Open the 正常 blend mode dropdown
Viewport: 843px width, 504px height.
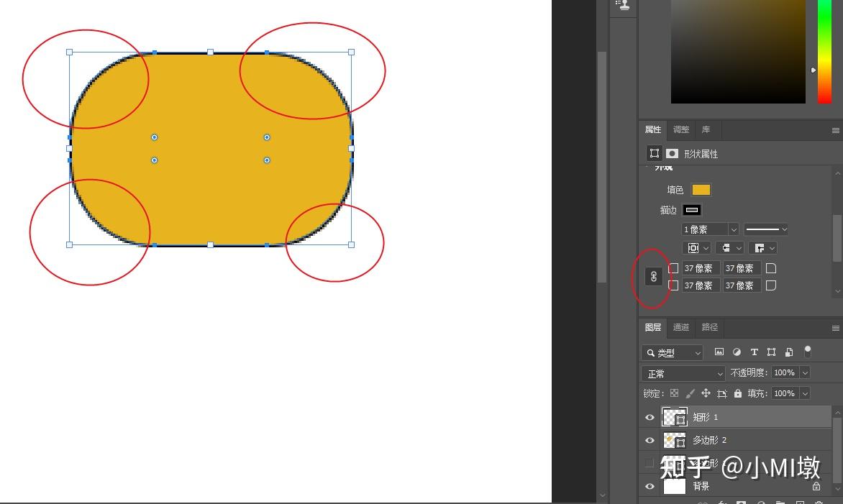[x=683, y=373]
